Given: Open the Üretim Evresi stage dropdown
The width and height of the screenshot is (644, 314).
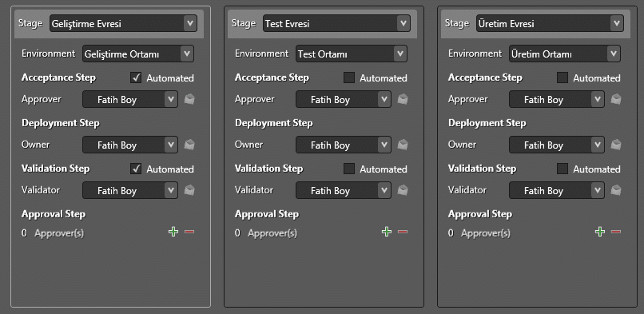Looking at the screenshot, I should click(x=550, y=23).
